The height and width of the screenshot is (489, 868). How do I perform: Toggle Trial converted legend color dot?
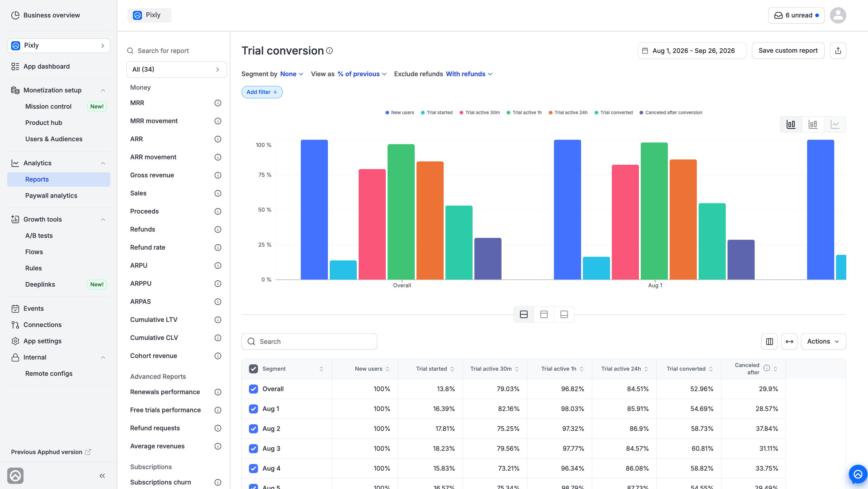[x=596, y=113]
